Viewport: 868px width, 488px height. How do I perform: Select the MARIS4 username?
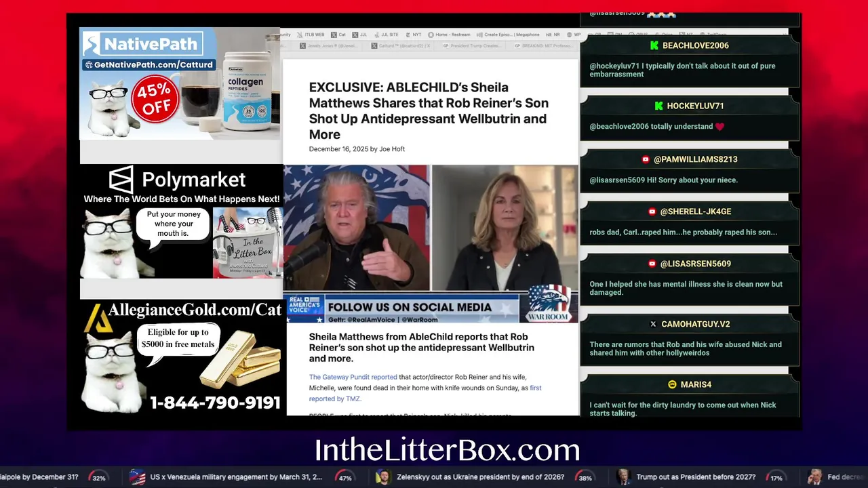696,384
